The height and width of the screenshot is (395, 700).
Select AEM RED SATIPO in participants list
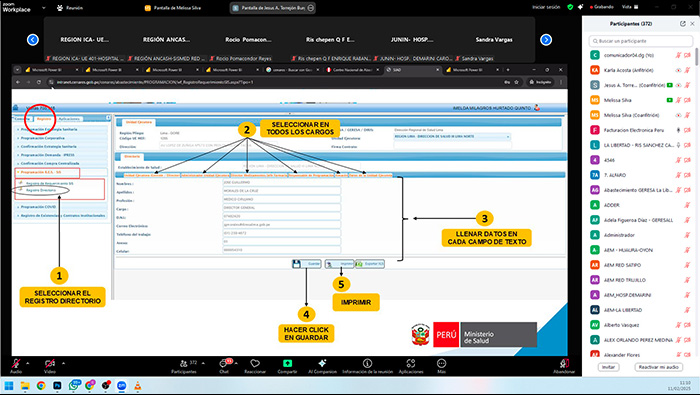coord(641,265)
